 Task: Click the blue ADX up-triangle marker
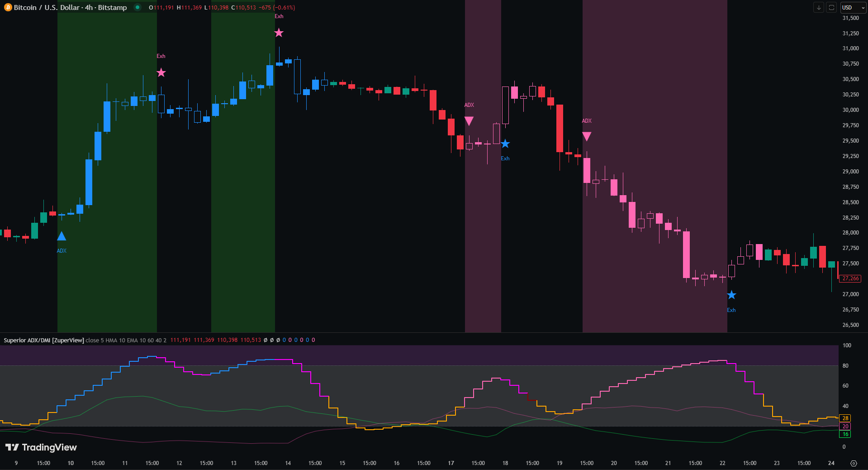(x=62, y=236)
